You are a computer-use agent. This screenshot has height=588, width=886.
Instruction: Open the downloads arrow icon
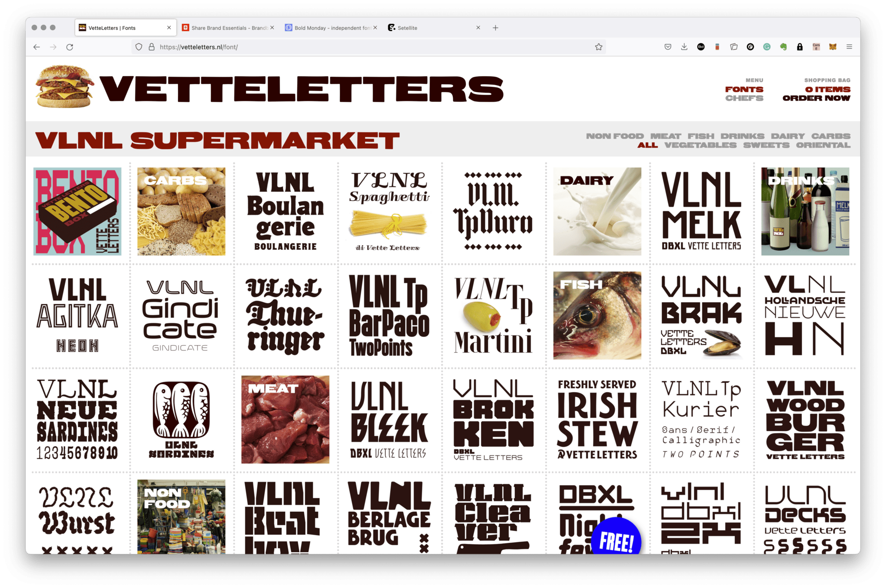pyautogui.click(x=684, y=47)
